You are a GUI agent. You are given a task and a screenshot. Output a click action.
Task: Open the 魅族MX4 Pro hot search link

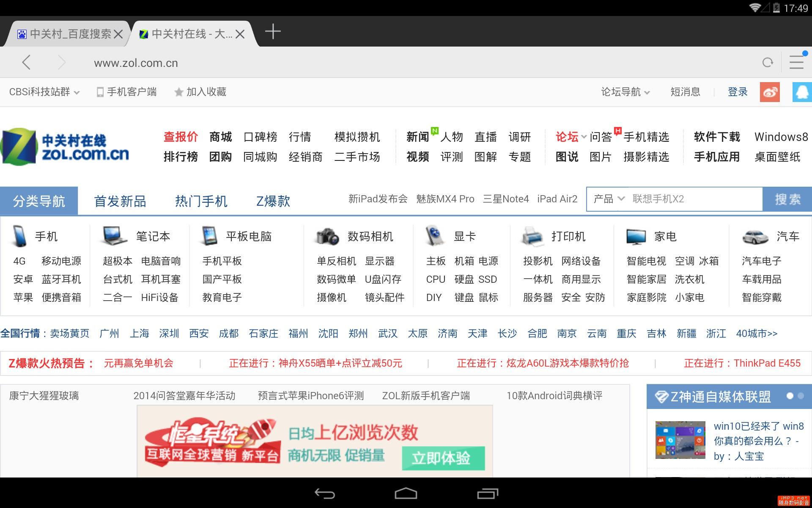pos(445,199)
